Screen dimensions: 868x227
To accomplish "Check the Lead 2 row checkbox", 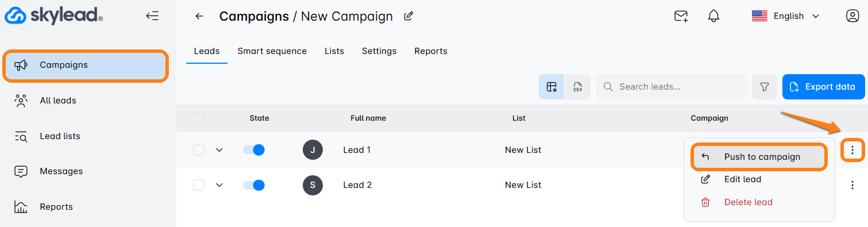I will pos(199,185).
